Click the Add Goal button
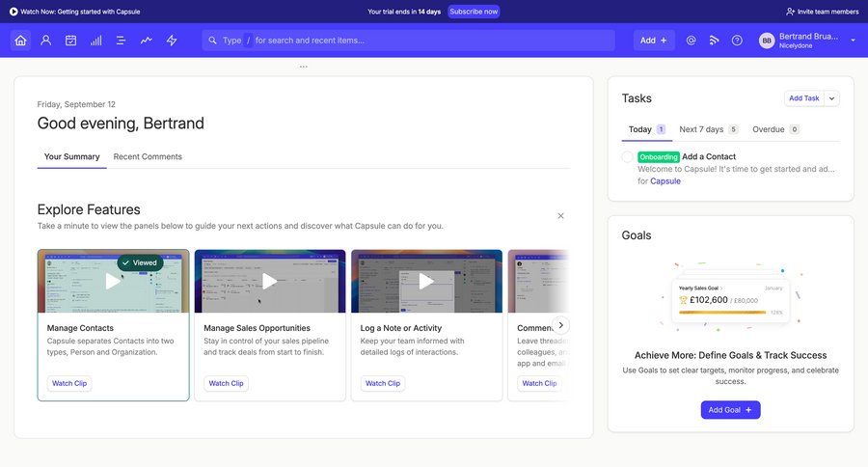868x467 pixels. click(730, 410)
